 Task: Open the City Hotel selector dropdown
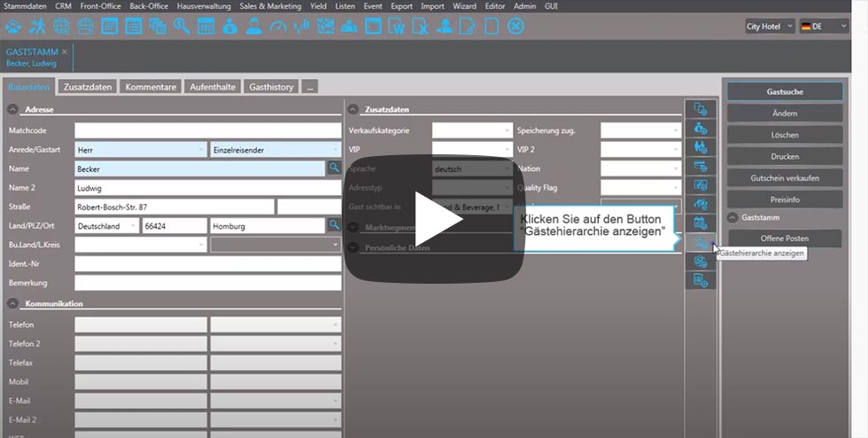coord(770,26)
